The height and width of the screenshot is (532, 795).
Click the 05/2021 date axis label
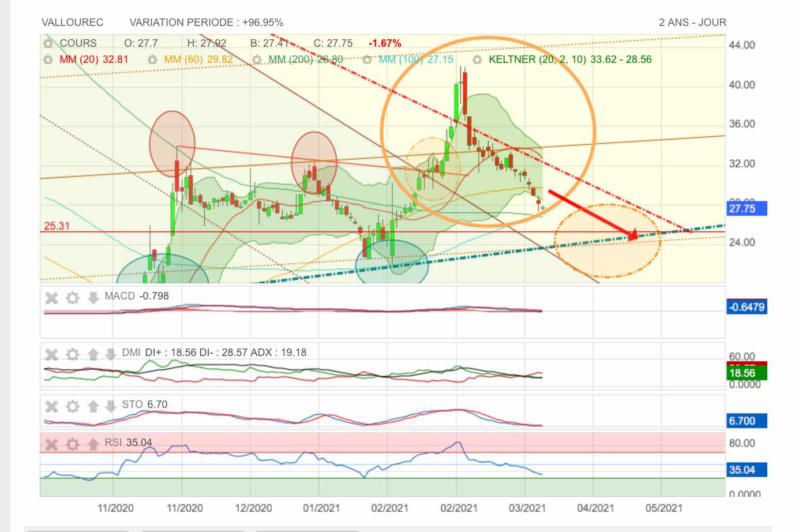point(663,508)
